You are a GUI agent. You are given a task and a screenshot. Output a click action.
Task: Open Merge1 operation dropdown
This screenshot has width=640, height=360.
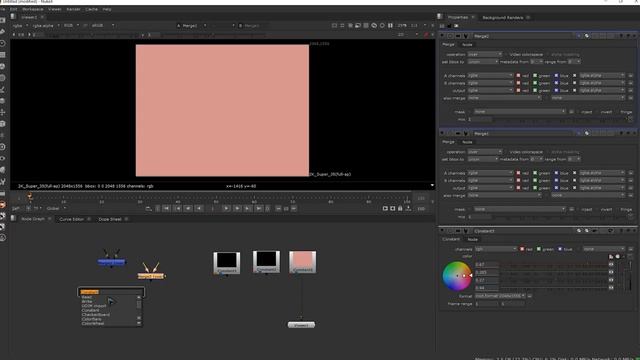[484, 152]
